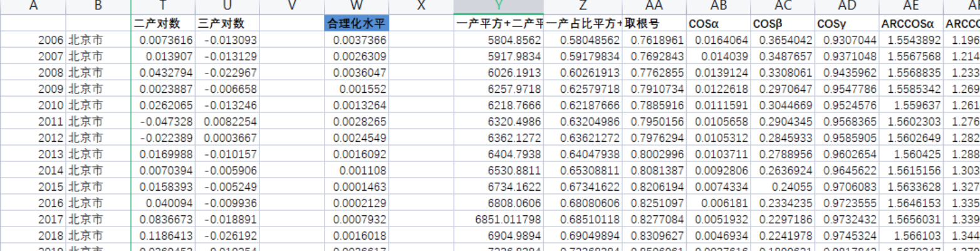Select cell value 0.9585905
This screenshot has width=980, height=251.
[x=848, y=138]
